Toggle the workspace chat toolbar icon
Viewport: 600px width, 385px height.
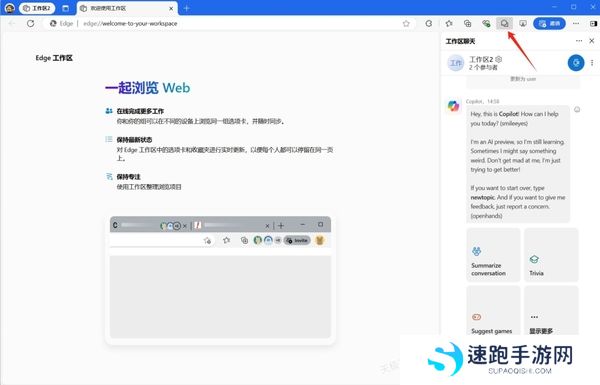tap(504, 23)
